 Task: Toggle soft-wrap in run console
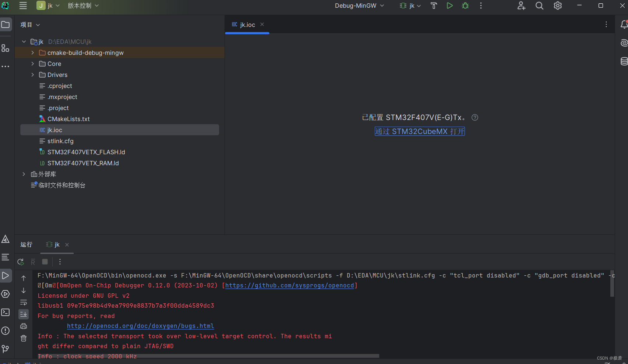pyautogui.click(x=24, y=303)
